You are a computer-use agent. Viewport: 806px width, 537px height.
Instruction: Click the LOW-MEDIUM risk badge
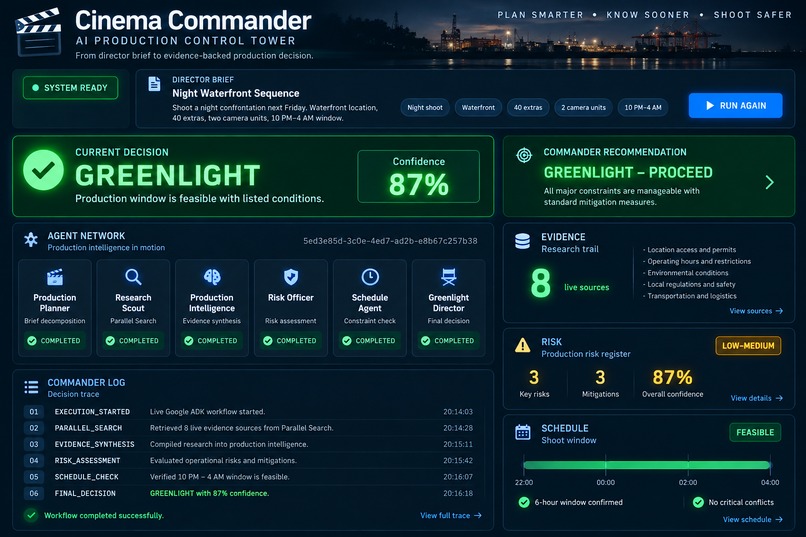tap(748, 346)
